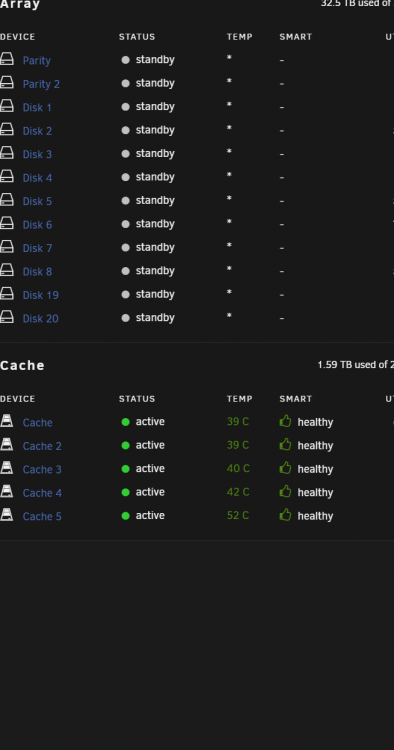Viewport: 394px width, 750px height.
Task: Click the Parity drive icon
Action: coord(7,59)
